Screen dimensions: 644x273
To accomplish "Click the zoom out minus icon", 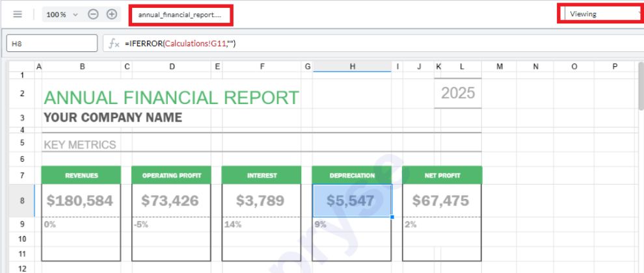I will (x=93, y=14).
